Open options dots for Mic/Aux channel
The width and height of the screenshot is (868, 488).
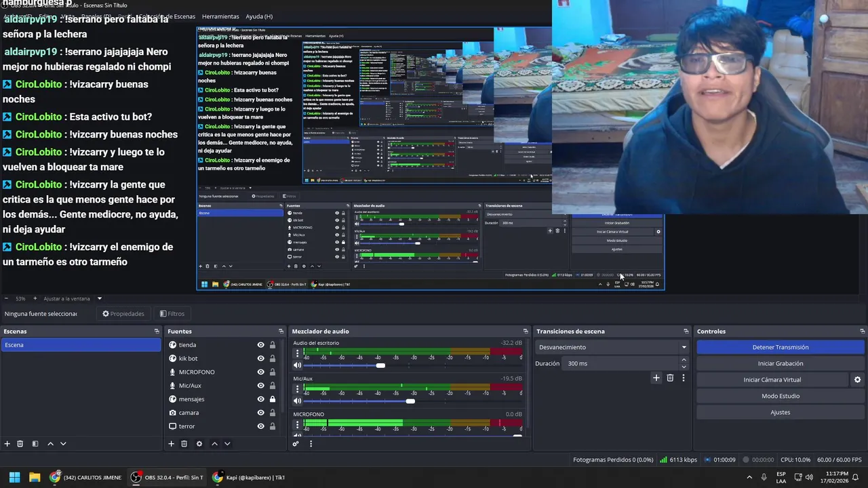[x=297, y=390]
